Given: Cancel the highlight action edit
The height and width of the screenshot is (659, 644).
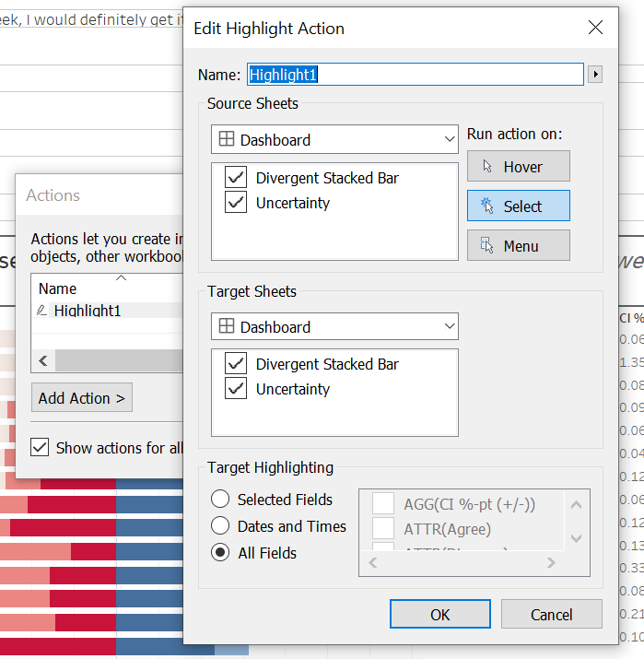Looking at the screenshot, I should (x=551, y=615).
